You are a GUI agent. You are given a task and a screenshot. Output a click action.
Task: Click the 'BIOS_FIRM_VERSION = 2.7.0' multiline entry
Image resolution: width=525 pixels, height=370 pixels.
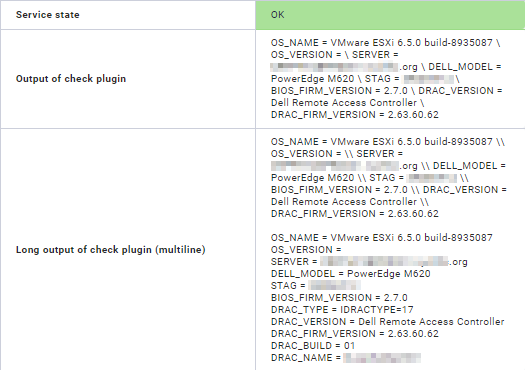[x=339, y=298]
